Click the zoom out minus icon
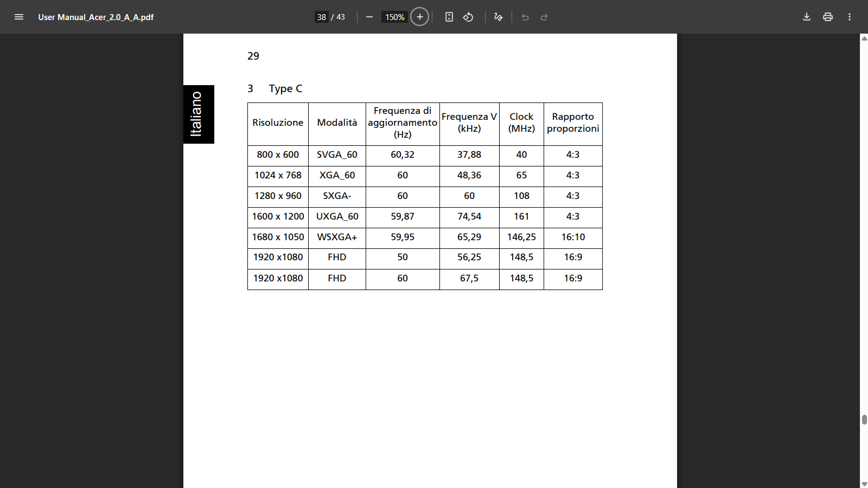Viewport: 868px width, 488px height. coord(369,17)
